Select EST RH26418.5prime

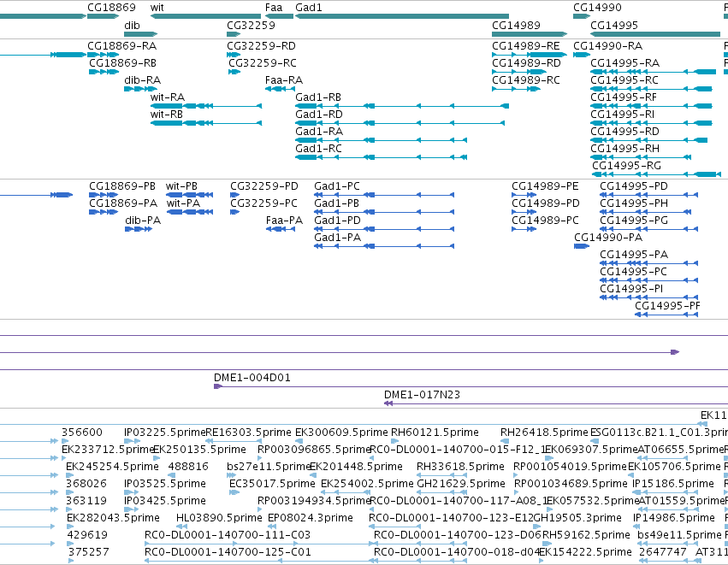point(544,433)
